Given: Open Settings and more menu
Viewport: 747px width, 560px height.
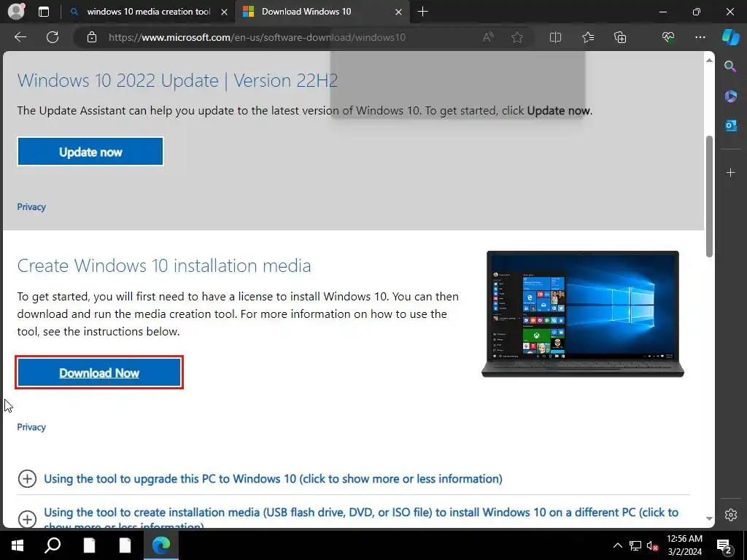Looking at the screenshot, I should coord(700,37).
